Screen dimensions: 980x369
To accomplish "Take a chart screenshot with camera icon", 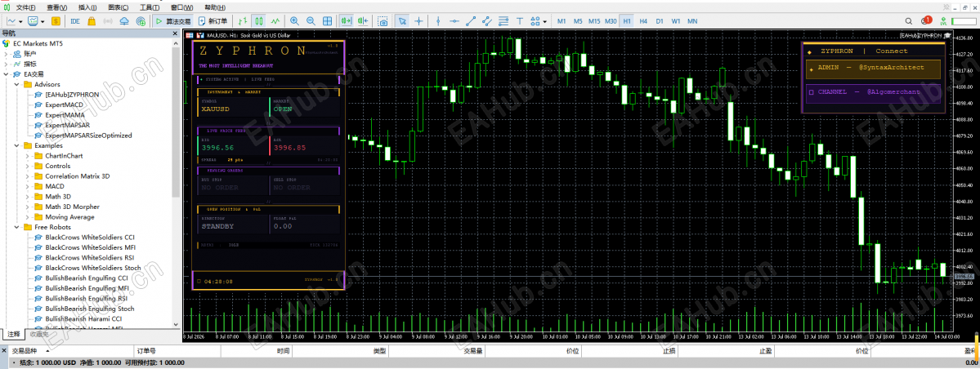I will 383,20.
